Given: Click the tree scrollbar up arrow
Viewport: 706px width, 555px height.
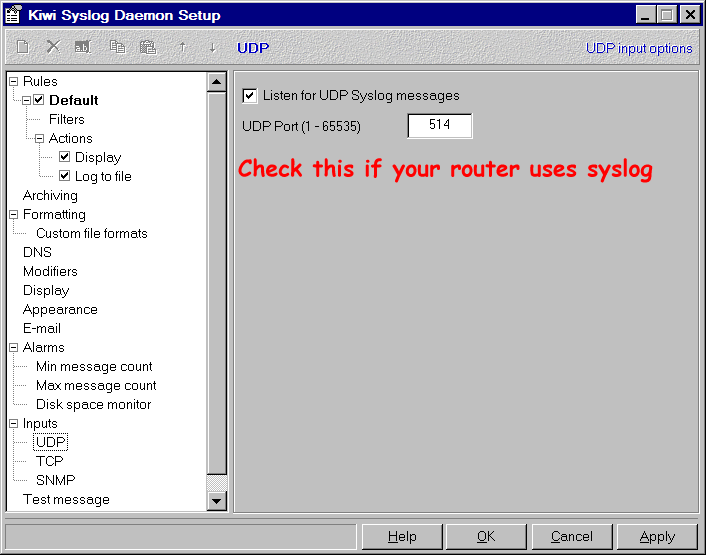Looking at the screenshot, I should pos(217,82).
